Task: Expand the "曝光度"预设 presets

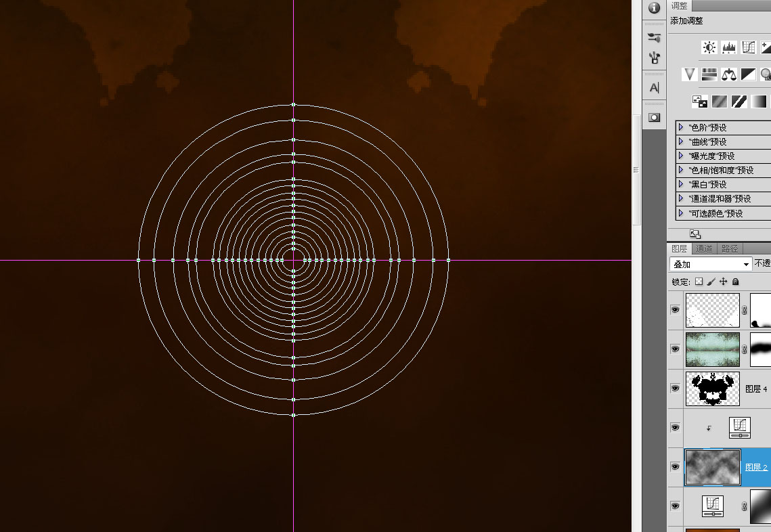Action: tap(681, 156)
